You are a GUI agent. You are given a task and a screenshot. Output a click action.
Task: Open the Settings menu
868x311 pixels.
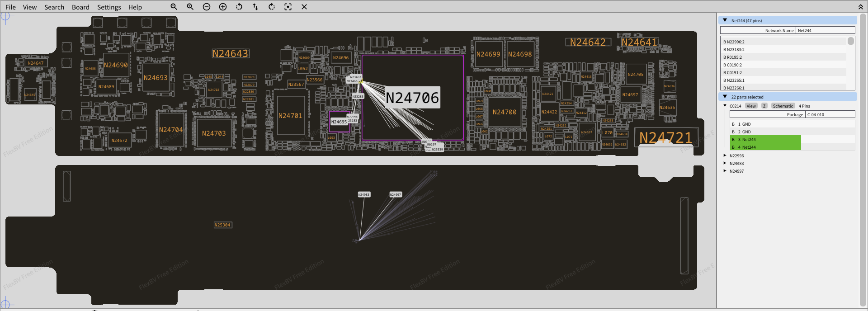click(x=109, y=7)
